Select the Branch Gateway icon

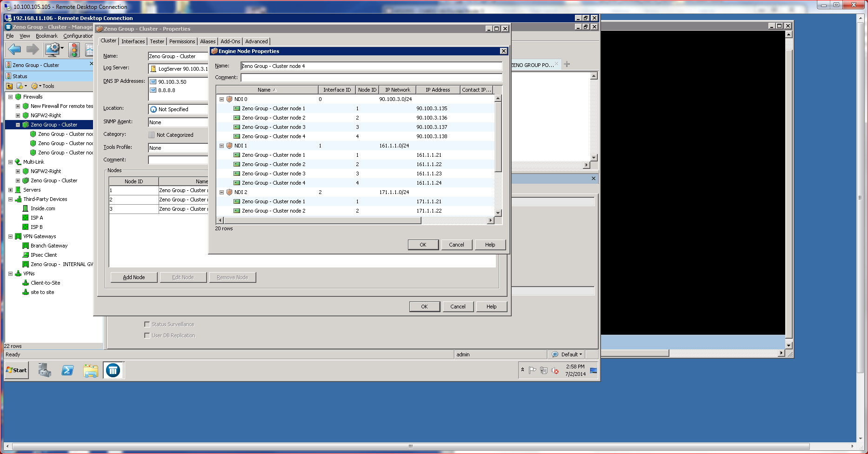(26, 246)
